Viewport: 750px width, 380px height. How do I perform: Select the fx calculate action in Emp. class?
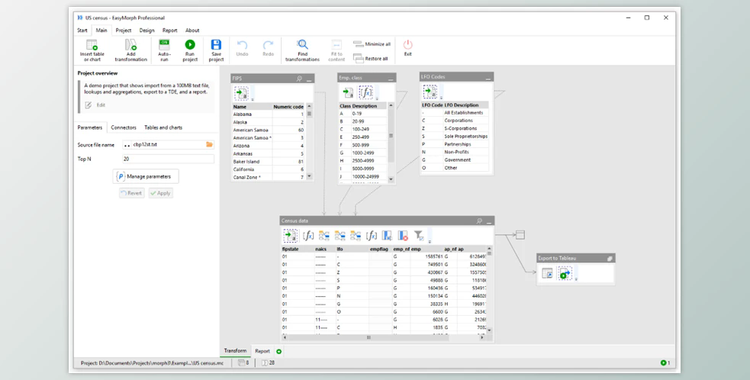[366, 92]
